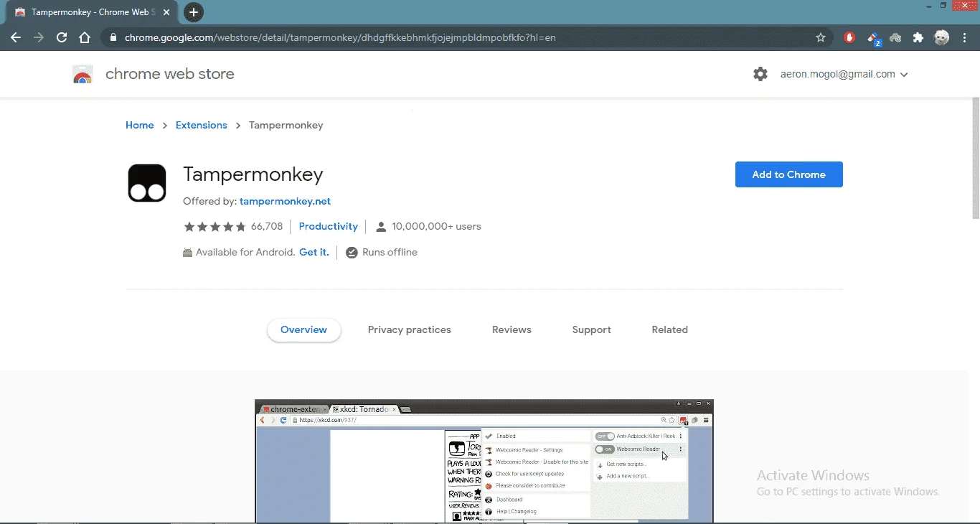Click the Tampermonkey breadcrumb text

point(286,125)
